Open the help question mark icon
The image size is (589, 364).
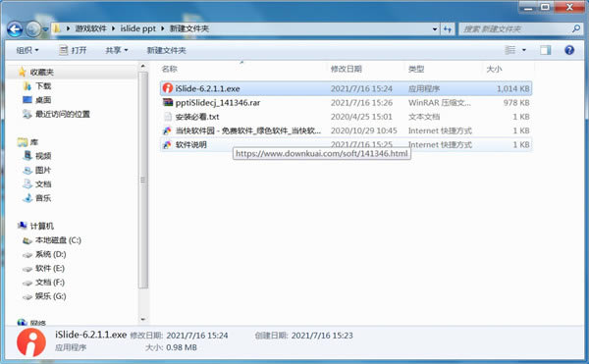coord(569,50)
